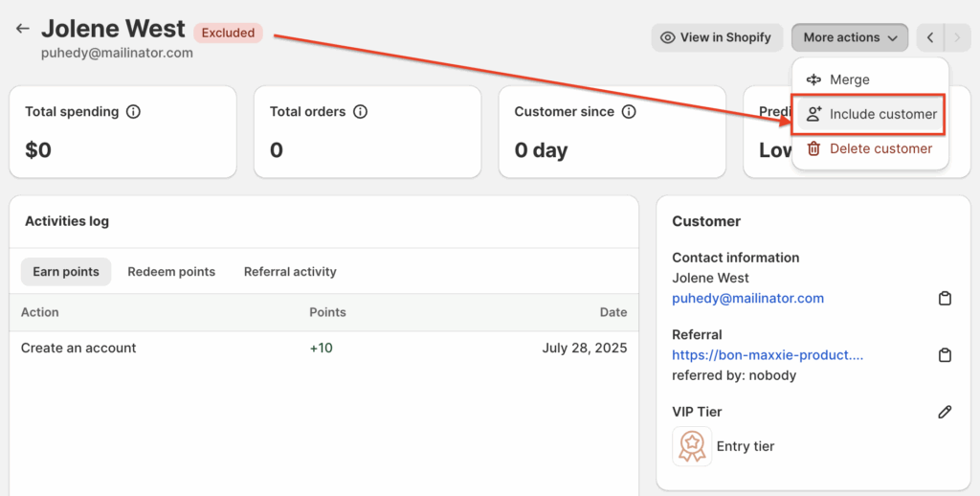Select Delete customer from the menu

click(869, 148)
